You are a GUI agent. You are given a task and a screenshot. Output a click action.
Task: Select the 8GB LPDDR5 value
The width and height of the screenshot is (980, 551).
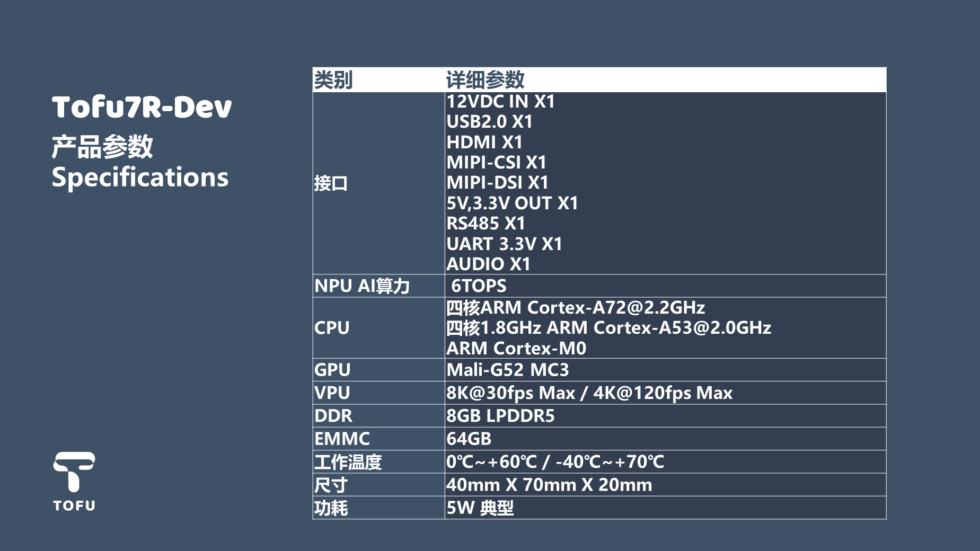coord(500,416)
